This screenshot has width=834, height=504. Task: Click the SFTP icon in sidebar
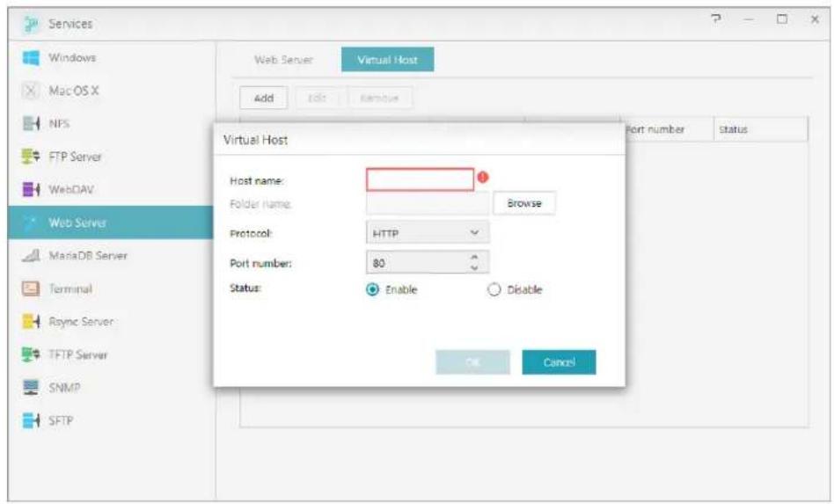[x=31, y=420]
